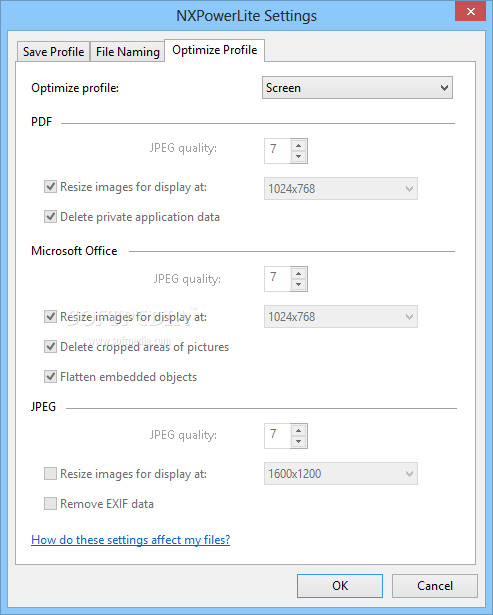
Task: Open the Optimize profile Screen dropdown
Action: (357, 87)
